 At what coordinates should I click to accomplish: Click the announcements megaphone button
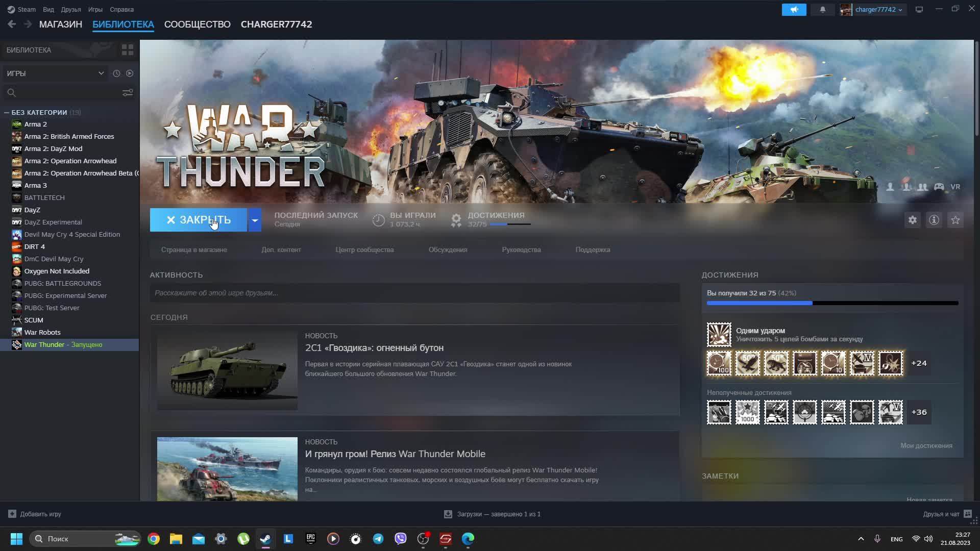(x=794, y=10)
